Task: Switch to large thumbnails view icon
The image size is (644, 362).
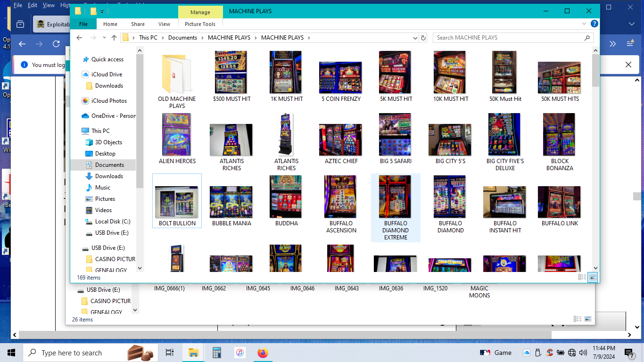Action: tap(593, 277)
